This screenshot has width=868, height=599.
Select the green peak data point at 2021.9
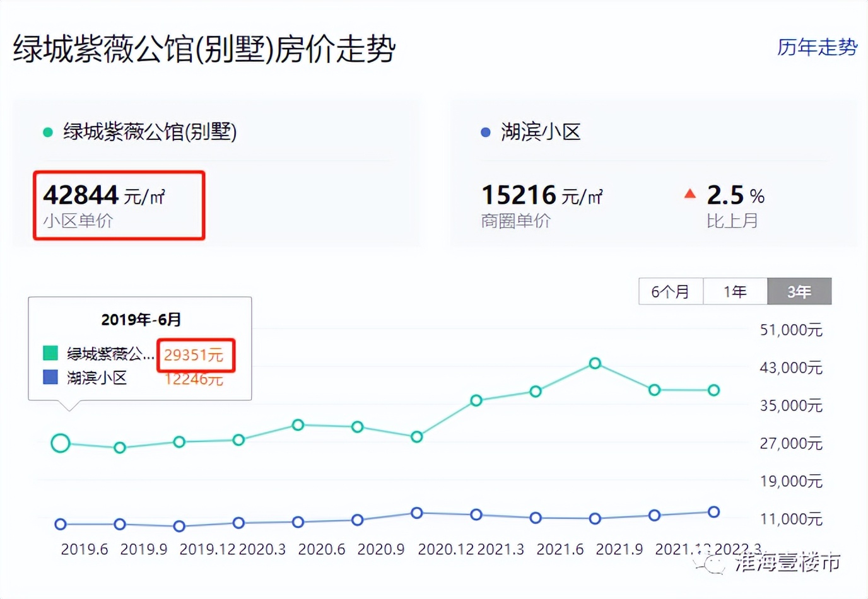(595, 363)
